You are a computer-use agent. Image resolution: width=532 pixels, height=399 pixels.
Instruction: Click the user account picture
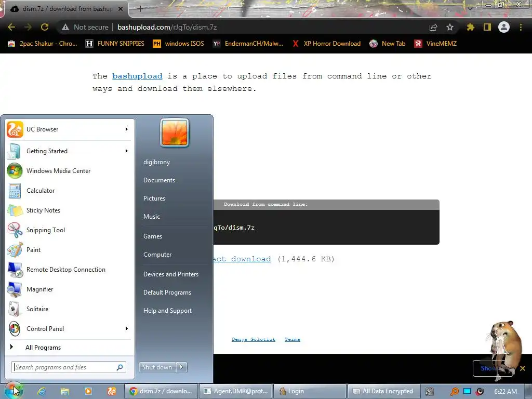click(175, 132)
